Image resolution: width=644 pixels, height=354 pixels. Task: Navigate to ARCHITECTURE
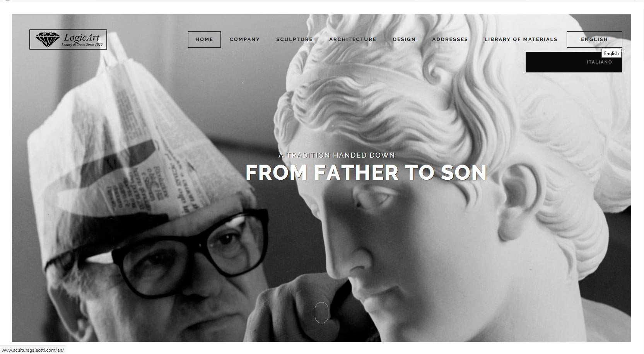(x=353, y=40)
